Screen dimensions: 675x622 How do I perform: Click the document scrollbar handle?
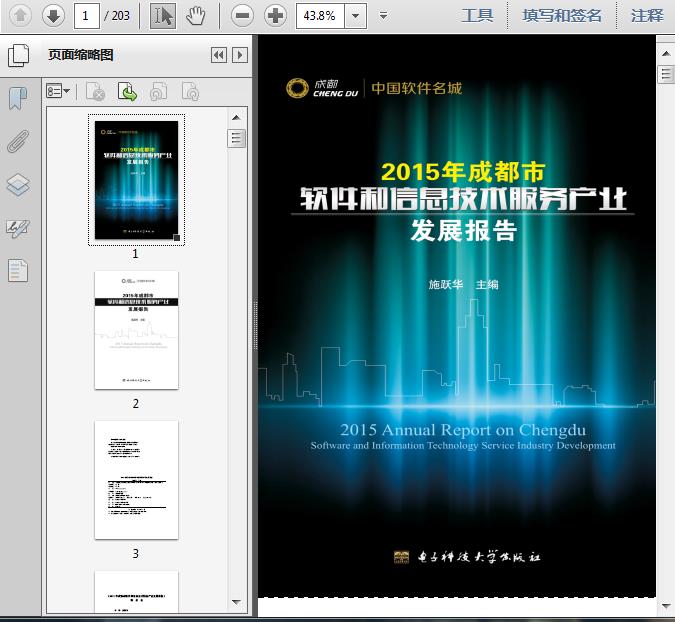coord(666,74)
